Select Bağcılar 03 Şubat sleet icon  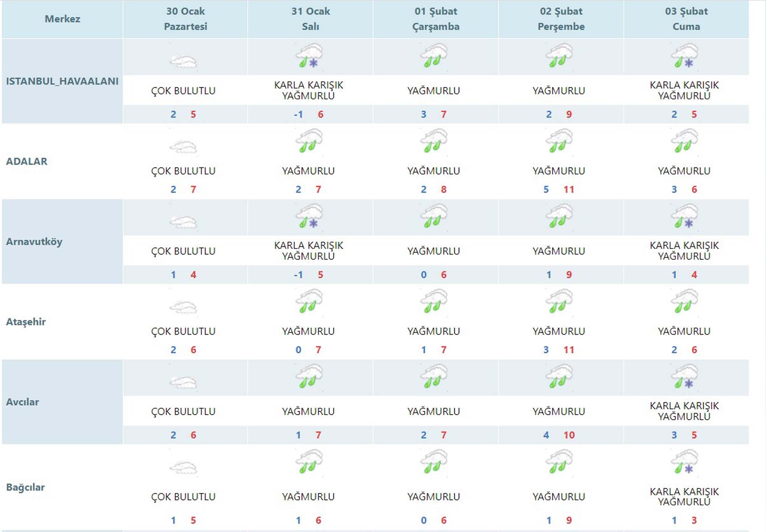click(684, 462)
